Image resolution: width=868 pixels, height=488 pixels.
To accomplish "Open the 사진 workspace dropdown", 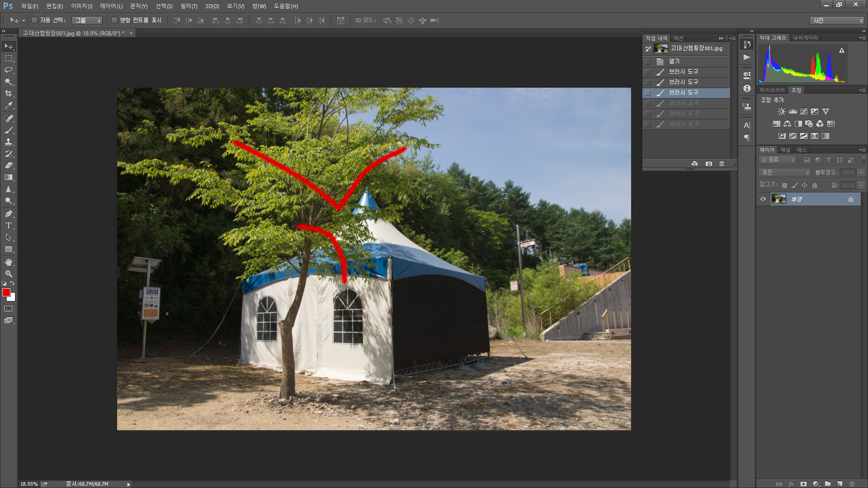I will click(x=837, y=20).
